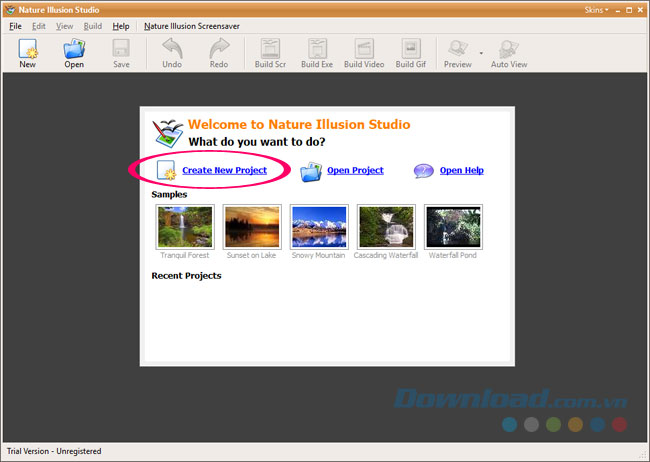Minimize the Nature Illusion Studio window
Screen dimensions: 650x462
[x=618, y=10]
